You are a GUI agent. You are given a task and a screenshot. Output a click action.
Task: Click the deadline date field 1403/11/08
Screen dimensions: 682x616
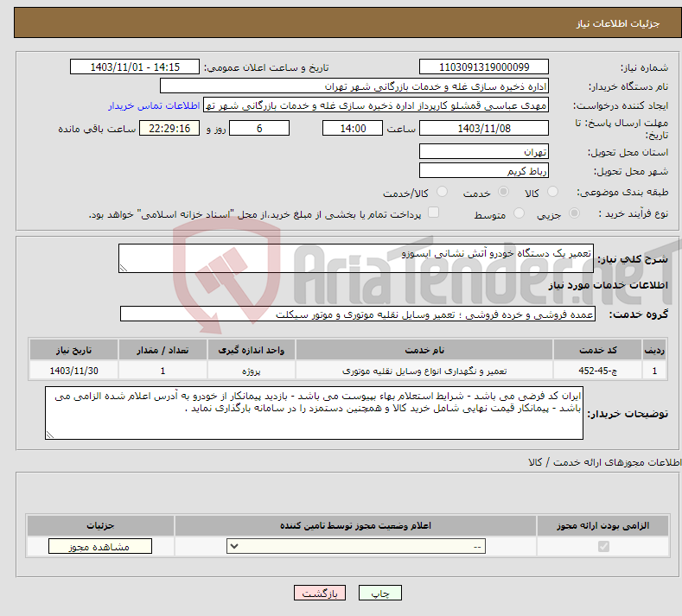[x=484, y=128]
